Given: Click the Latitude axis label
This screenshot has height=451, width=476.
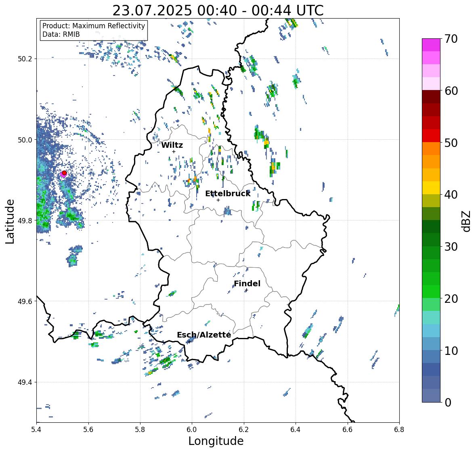Looking at the screenshot, I should click(x=10, y=221).
